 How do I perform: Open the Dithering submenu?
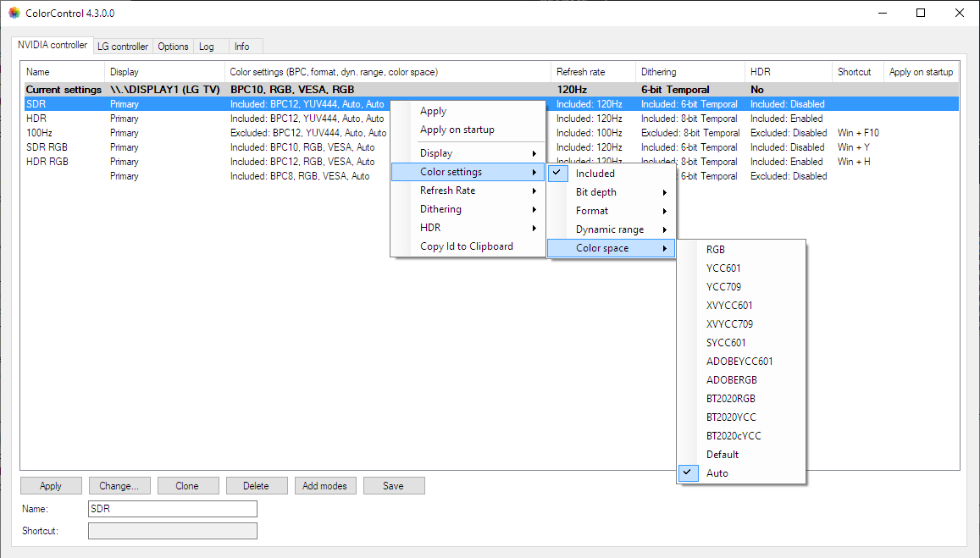440,209
